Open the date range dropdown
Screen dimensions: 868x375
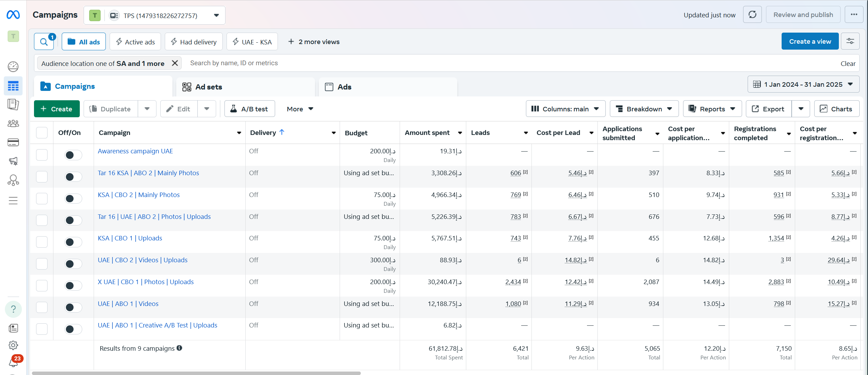tap(803, 84)
